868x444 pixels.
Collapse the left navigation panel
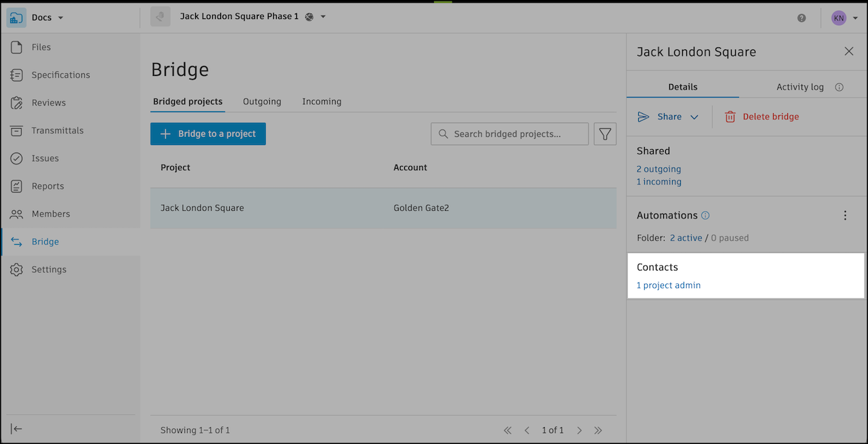(x=16, y=428)
